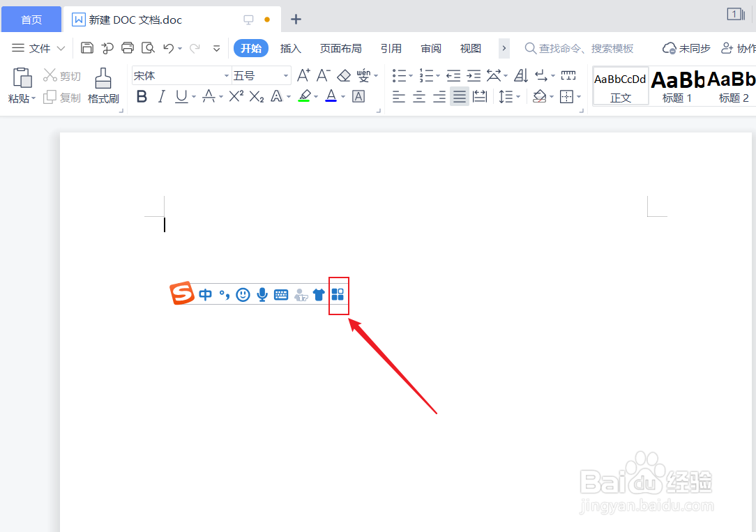756x532 pixels.
Task: Open quick access toolbar customize dropdown
Action: pos(216,48)
